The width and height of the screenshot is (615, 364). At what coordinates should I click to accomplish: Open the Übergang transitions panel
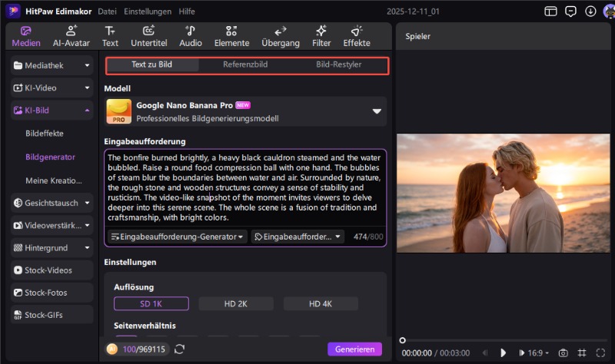281,36
